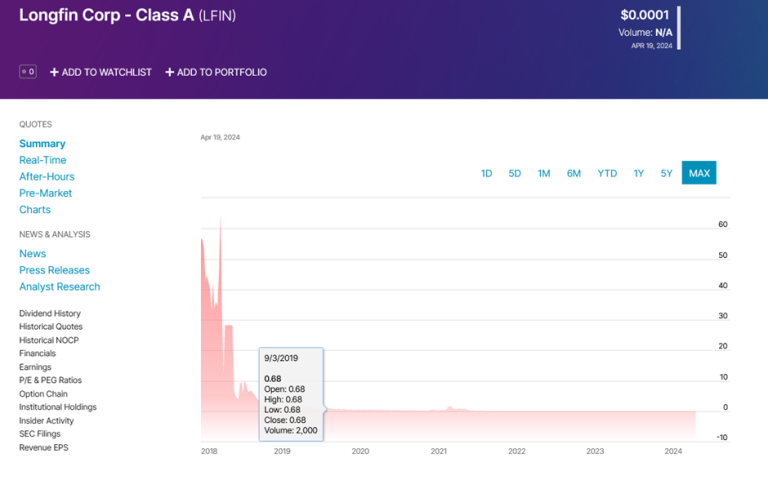
Task: Click the plus icon for Add to Watchlist
Action: point(55,72)
